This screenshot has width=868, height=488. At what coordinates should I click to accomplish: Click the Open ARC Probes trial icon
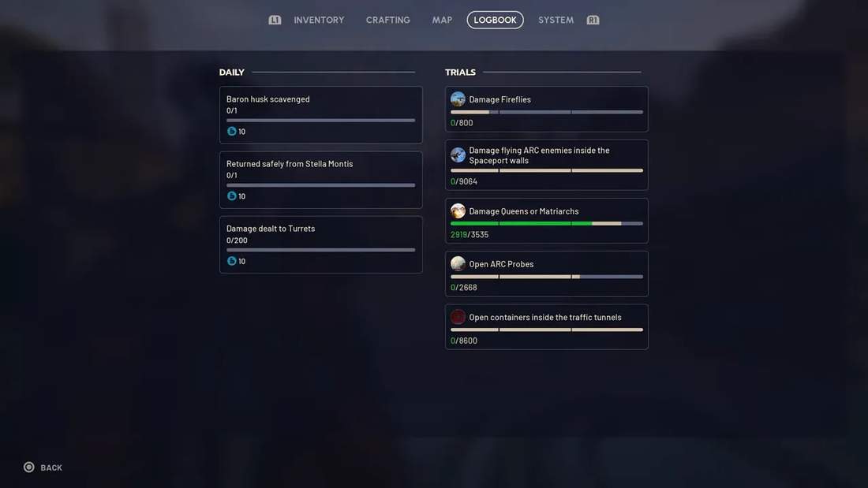458,264
